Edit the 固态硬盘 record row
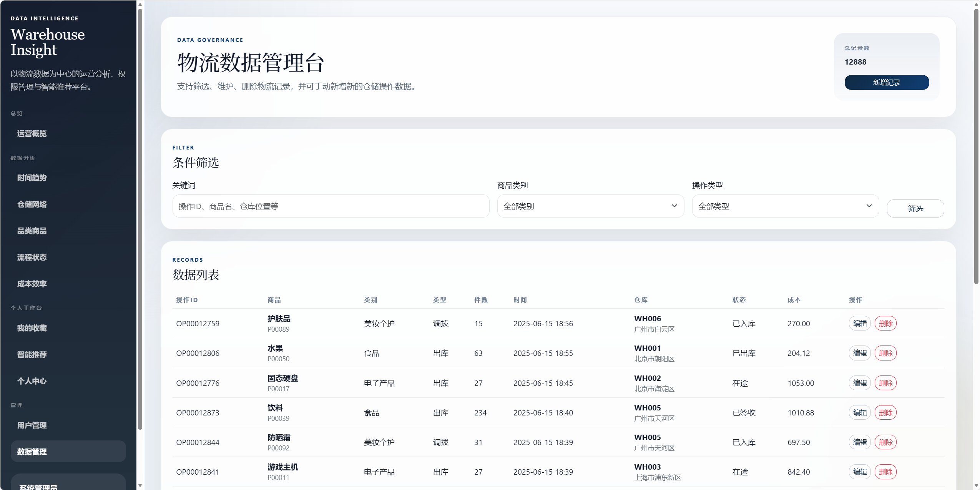The image size is (980, 490). click(859, 383)
